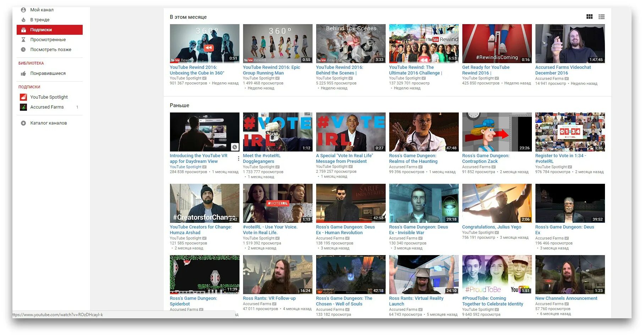Viewport: 644px width, 336px height.
Task: Click watch-later clock on YouTube VR thumbnail
Action: click(235, 147)
